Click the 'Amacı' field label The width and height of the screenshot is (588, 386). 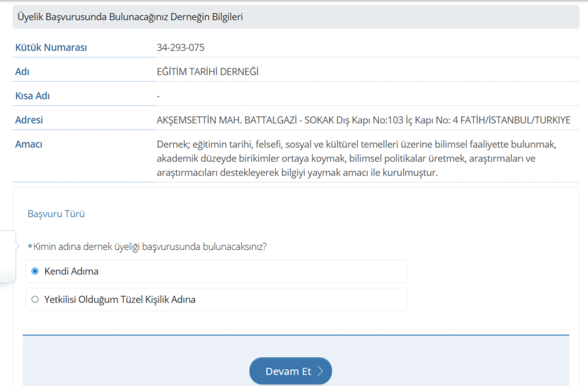point(28,144)
